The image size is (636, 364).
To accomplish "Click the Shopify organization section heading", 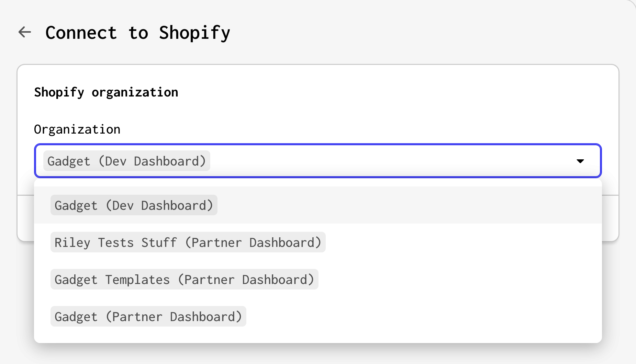I will point(106,92).
